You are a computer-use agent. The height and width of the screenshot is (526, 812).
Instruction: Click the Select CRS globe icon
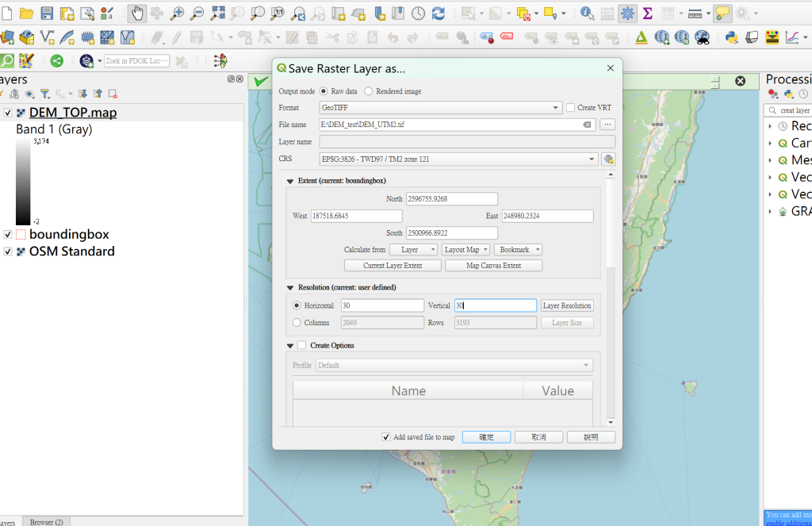click(608, 159)
